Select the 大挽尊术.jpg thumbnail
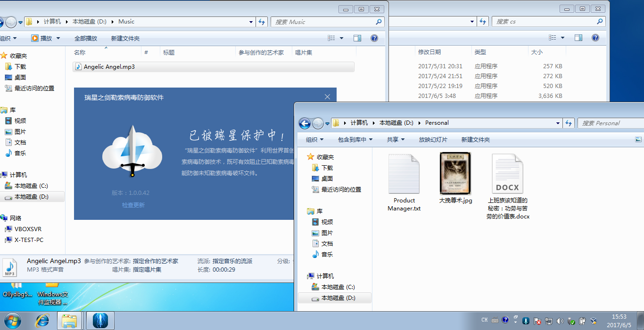This screenshot has height=330, width=644. (455, 178)
